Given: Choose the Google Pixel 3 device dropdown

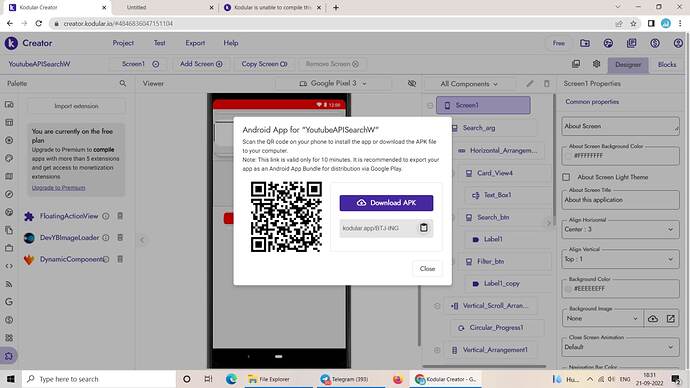Looking at the screenshot, I should click(333, 83).
